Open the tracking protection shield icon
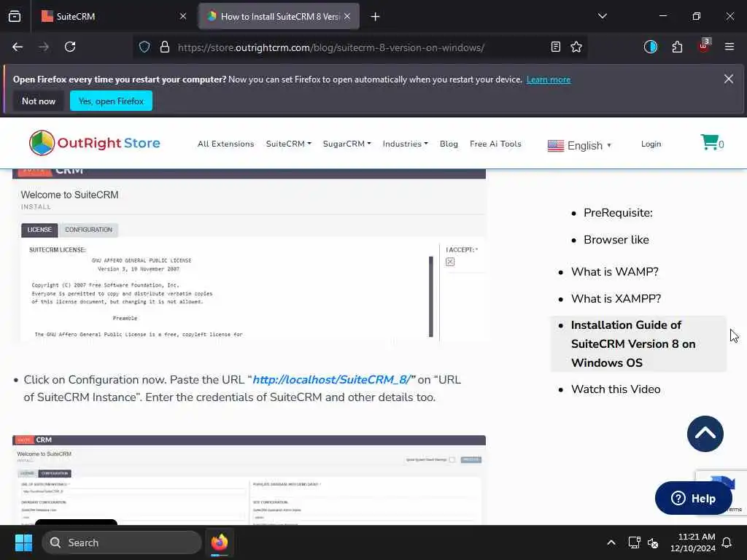This screenshot has width=747, height=560. point(144,47)
